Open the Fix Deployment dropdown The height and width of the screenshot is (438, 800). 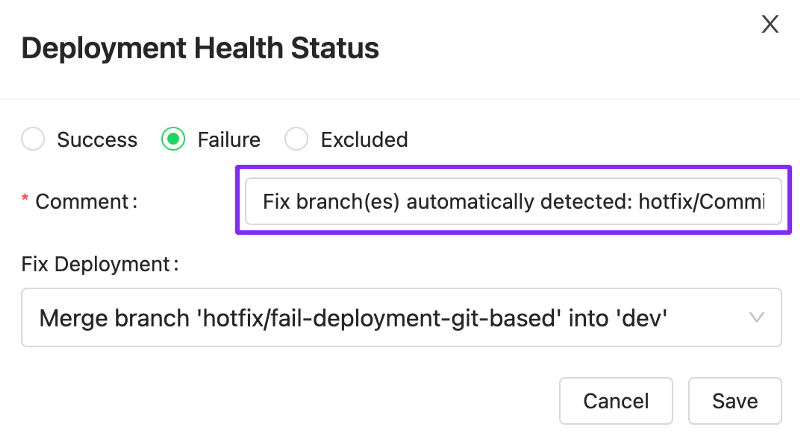coord(400,318)
